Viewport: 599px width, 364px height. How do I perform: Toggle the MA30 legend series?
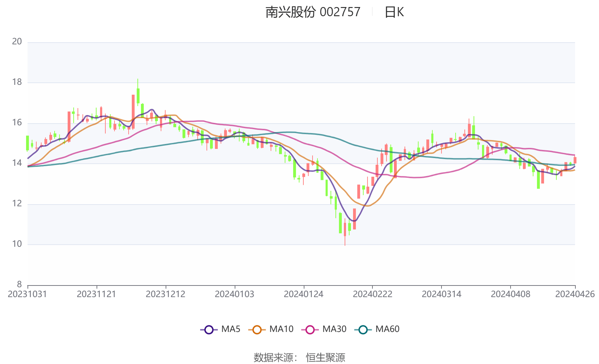click(324, 330)
